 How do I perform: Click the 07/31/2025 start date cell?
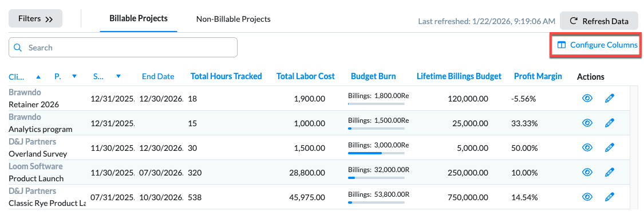(113, 198)
